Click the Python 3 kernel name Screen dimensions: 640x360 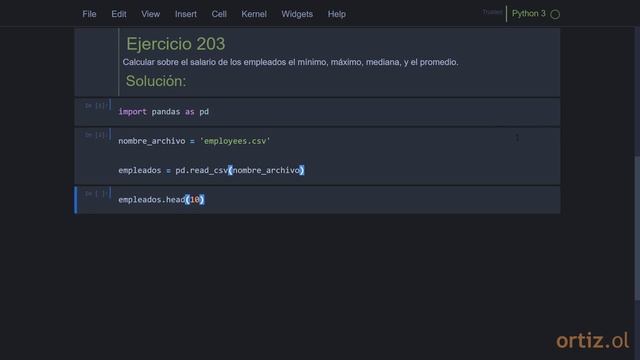(529, 13)
